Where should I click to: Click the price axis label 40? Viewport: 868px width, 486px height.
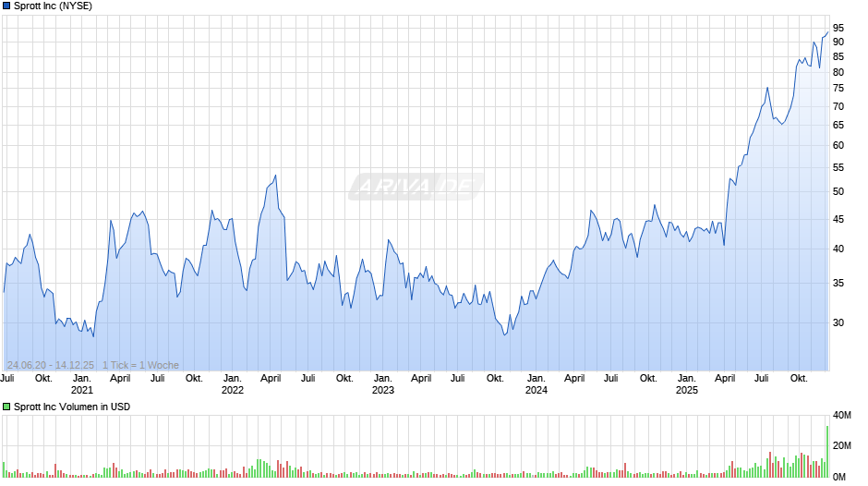(x=838, y=249)
